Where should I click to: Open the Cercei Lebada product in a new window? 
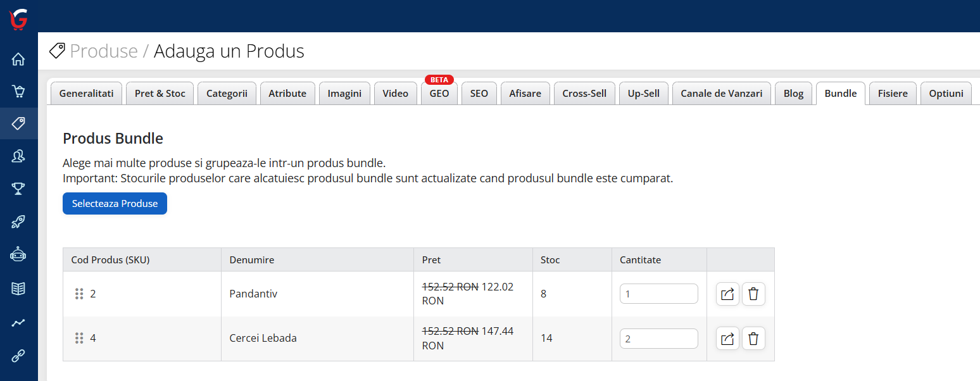click(x=727, y=339)
